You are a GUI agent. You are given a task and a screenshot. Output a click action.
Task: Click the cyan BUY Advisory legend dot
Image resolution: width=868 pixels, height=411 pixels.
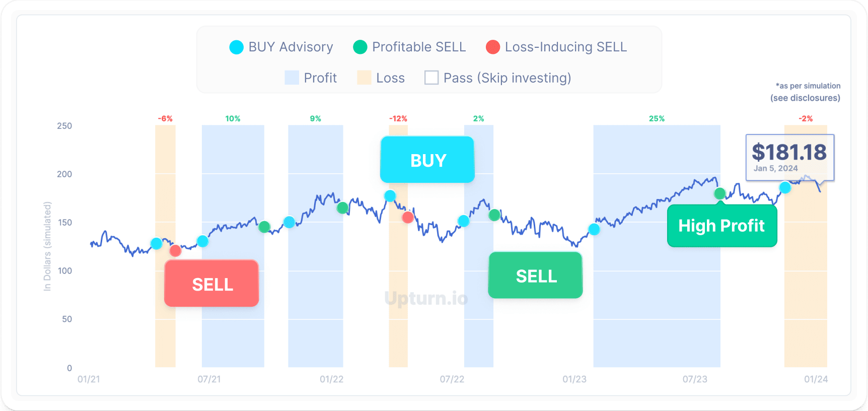tap(236, 47)
